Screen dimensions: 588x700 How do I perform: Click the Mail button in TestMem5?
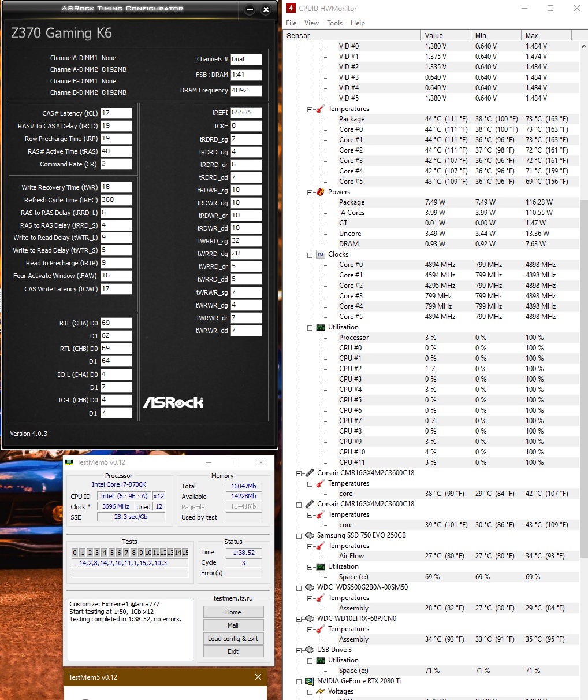pyautogui.click(x=233, y=625)
